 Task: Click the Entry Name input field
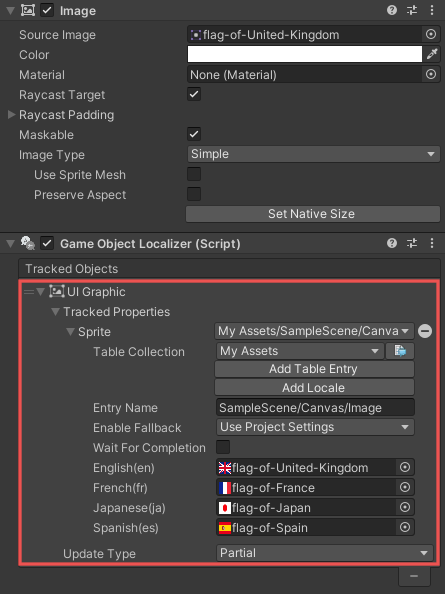click(x=315, y=408)
